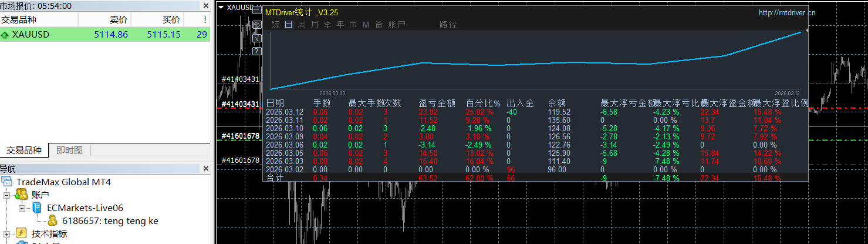Click the 盈亏金额 column header
The height and width of the screenshot is (244, 868).
pos(437,103)
